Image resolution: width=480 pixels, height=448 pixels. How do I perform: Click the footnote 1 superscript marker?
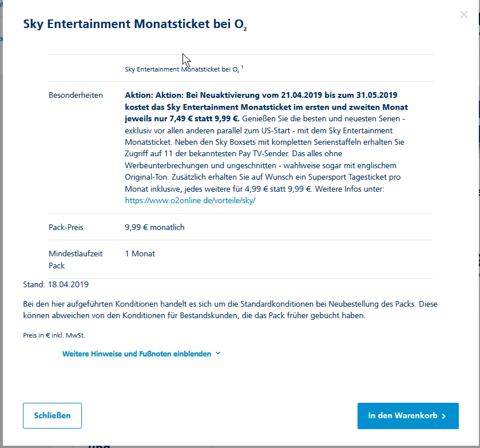pyautogui.click(x=242, y=67)
